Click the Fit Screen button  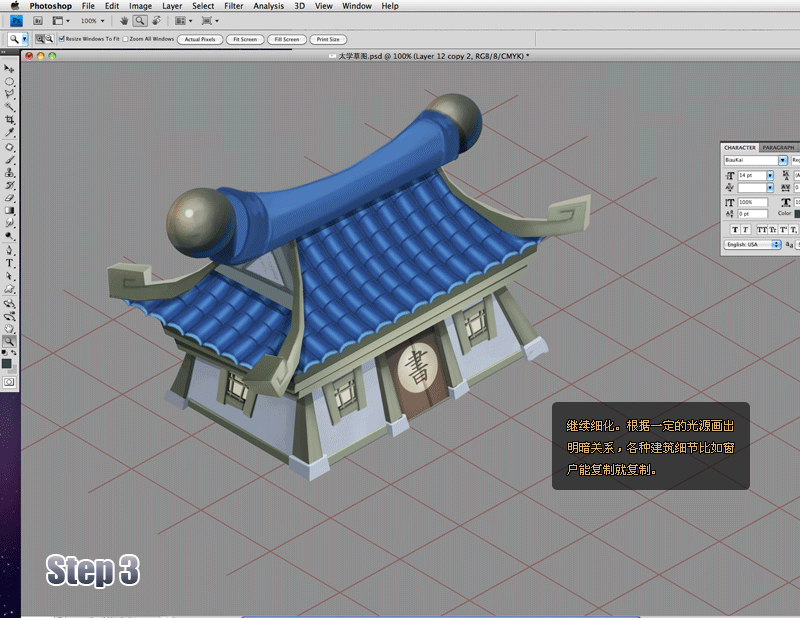[x=245, y=39]
